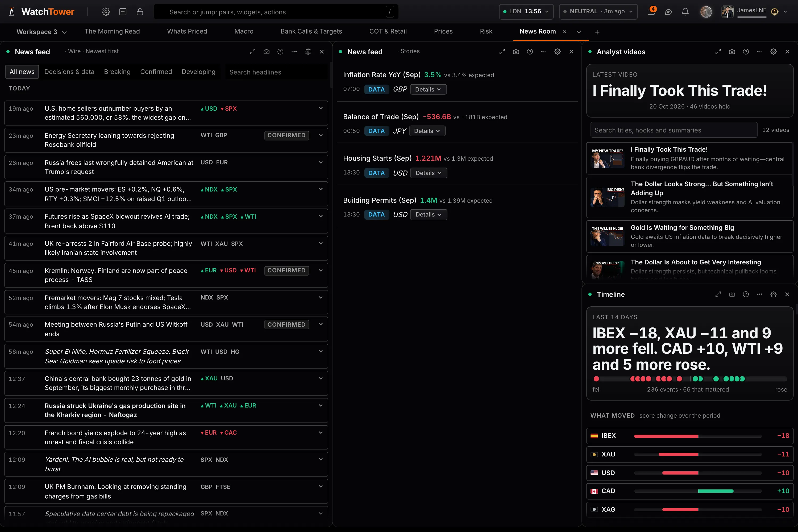The image size is (798, 532).
Task: Filter feed by Breaking
Action: click(x=117, y=72)
